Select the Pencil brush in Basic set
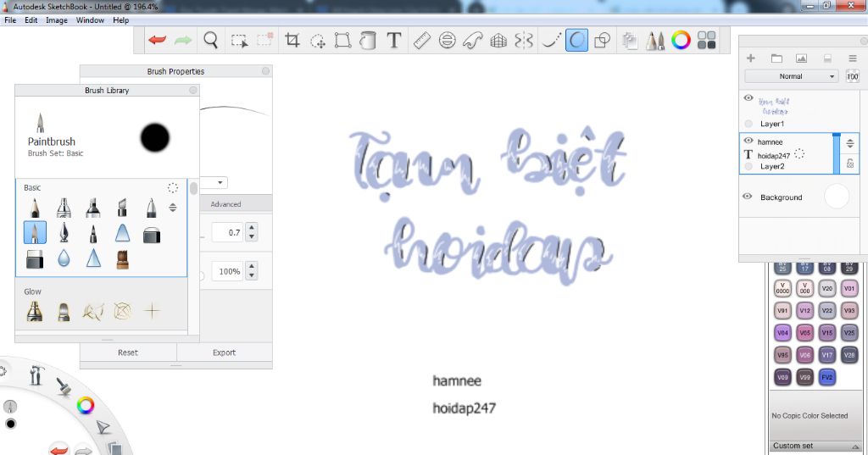The image size is (868, 455). coord(35,208)
